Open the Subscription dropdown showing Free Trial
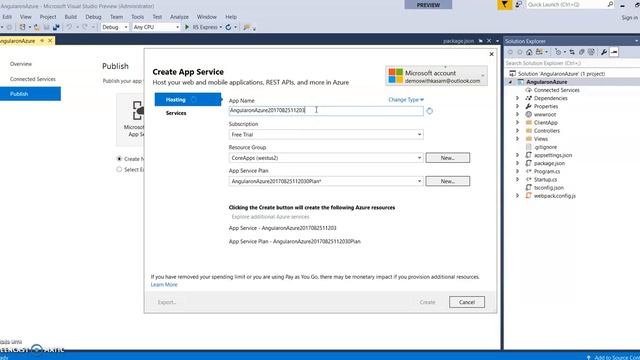 tap(326, 134)
